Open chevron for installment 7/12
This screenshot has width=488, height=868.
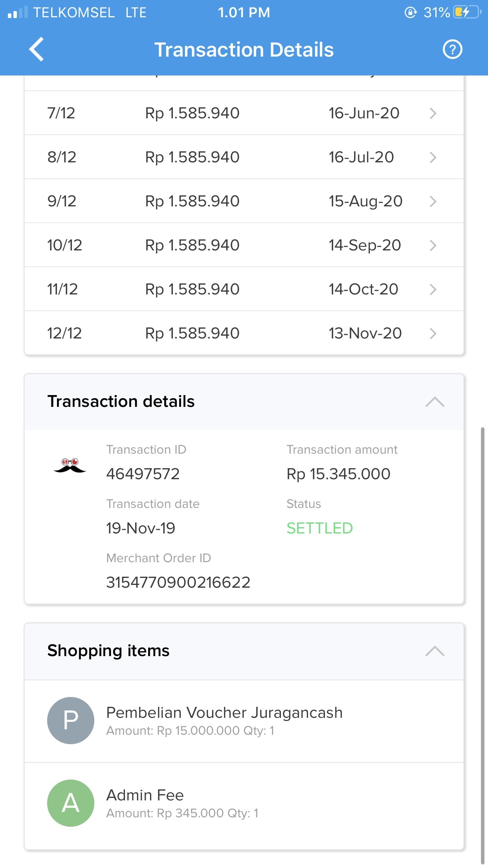(433, 113)
